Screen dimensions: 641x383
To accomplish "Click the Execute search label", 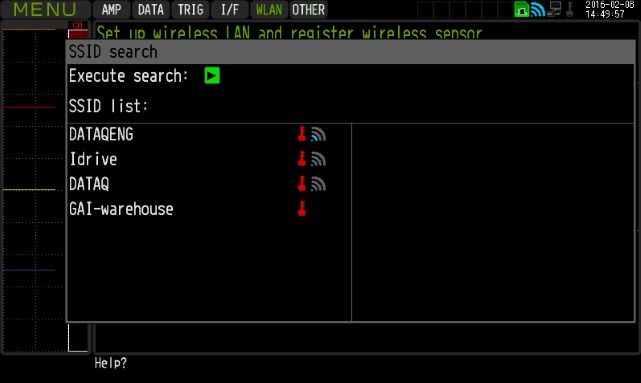I will (128, 76).
